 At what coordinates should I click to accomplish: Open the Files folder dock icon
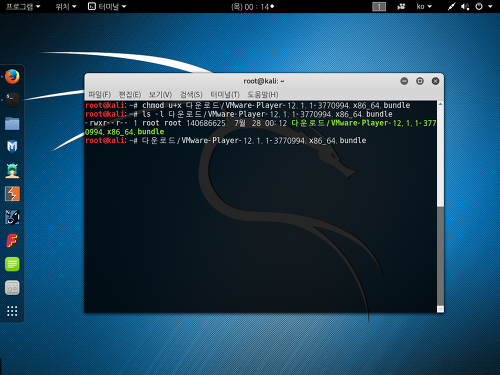pyautogui.click(x=12, y=124)
